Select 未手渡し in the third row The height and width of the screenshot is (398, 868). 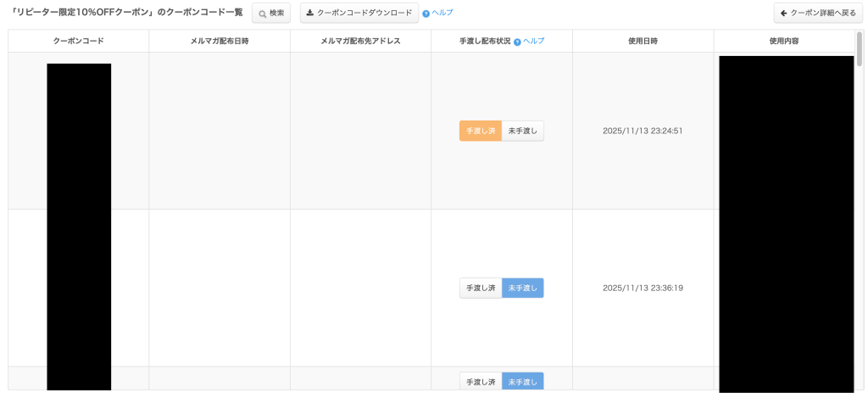pyautogui.click(x=522, y=382)
